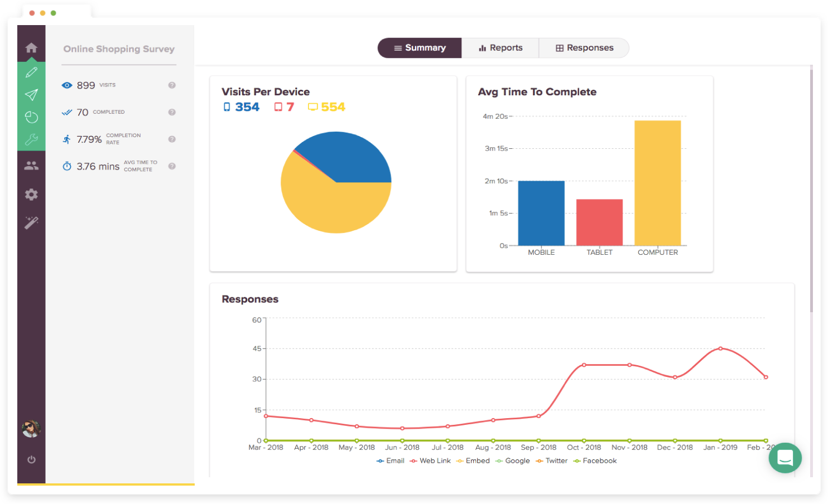The width and height of the screenshot is (828, 504).
Task: Select the yellow Computer bar in chart
Action: (657, 181)
